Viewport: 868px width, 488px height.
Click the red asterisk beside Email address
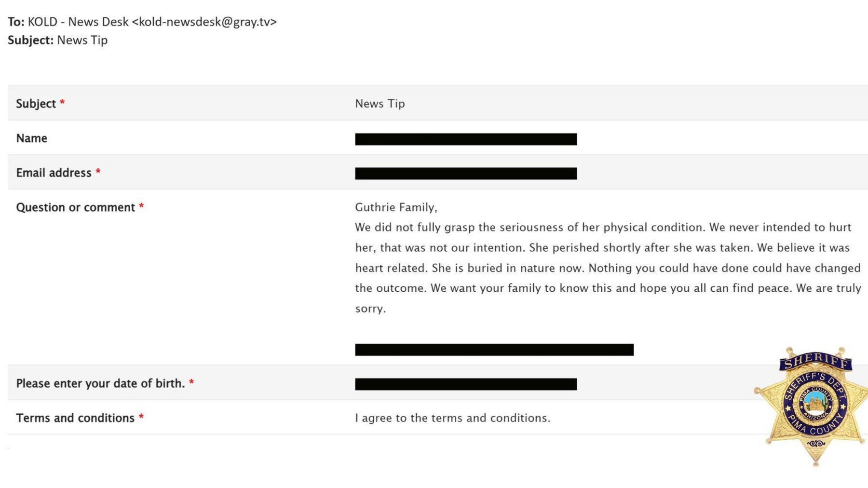[98, 172]
